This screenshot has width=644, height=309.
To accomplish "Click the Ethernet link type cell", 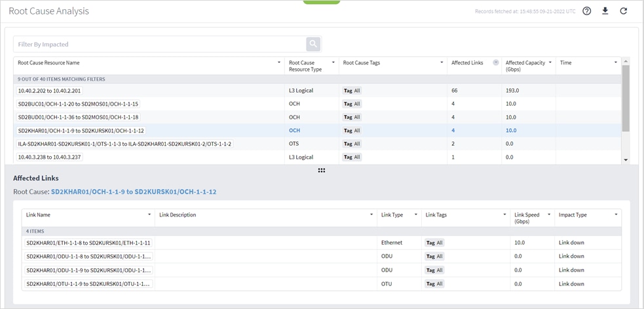I will [x=392, y=243].
